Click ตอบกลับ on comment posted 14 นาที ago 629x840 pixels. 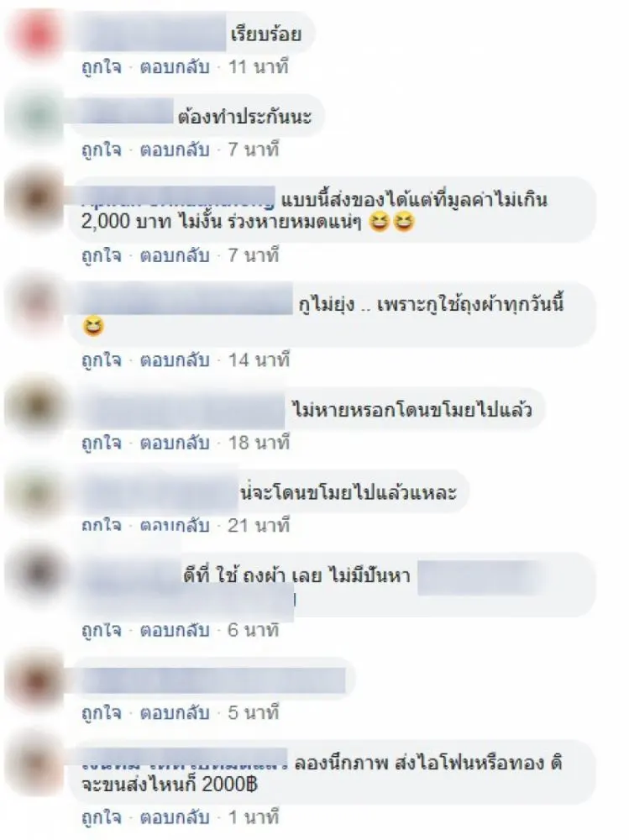coord(175,360)
